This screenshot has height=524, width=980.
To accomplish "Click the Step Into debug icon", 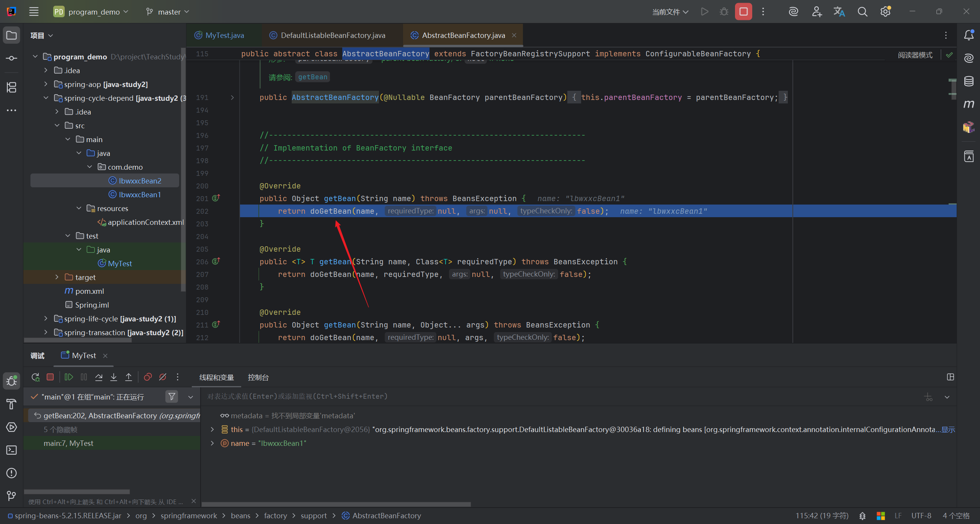I will click(x=114, y=377).
